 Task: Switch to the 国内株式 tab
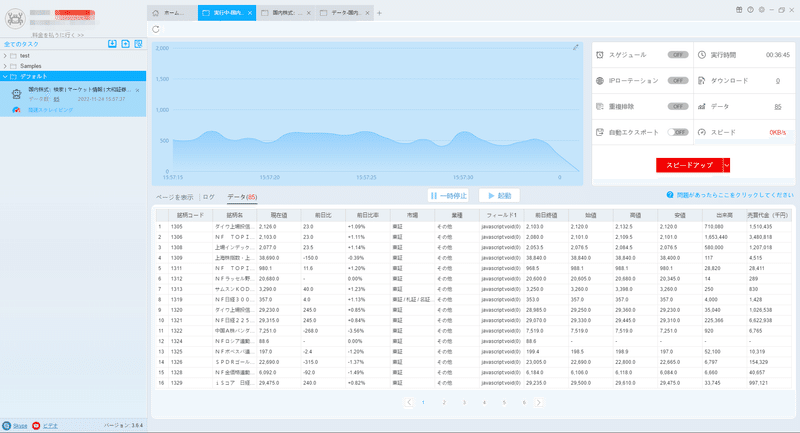point(286,13)
